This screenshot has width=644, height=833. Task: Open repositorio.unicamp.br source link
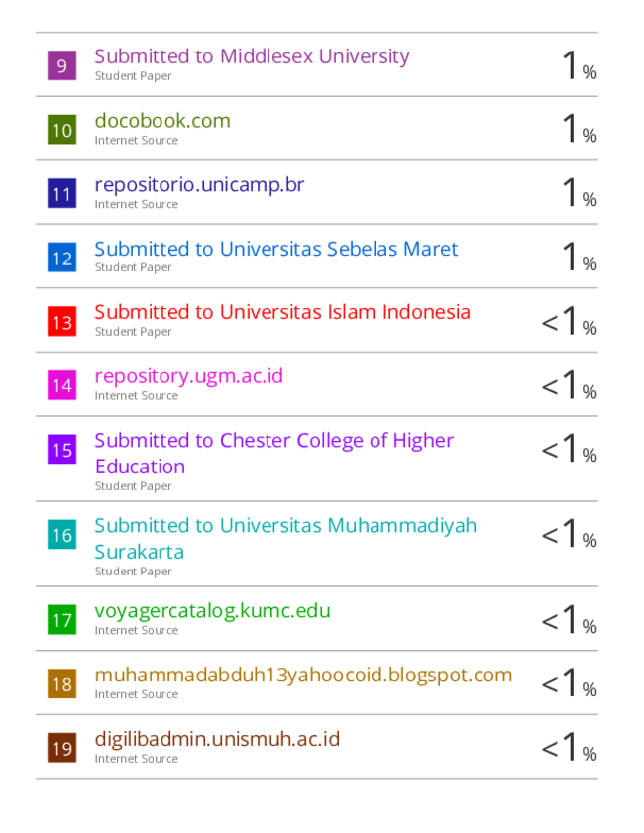click(199, 185)
